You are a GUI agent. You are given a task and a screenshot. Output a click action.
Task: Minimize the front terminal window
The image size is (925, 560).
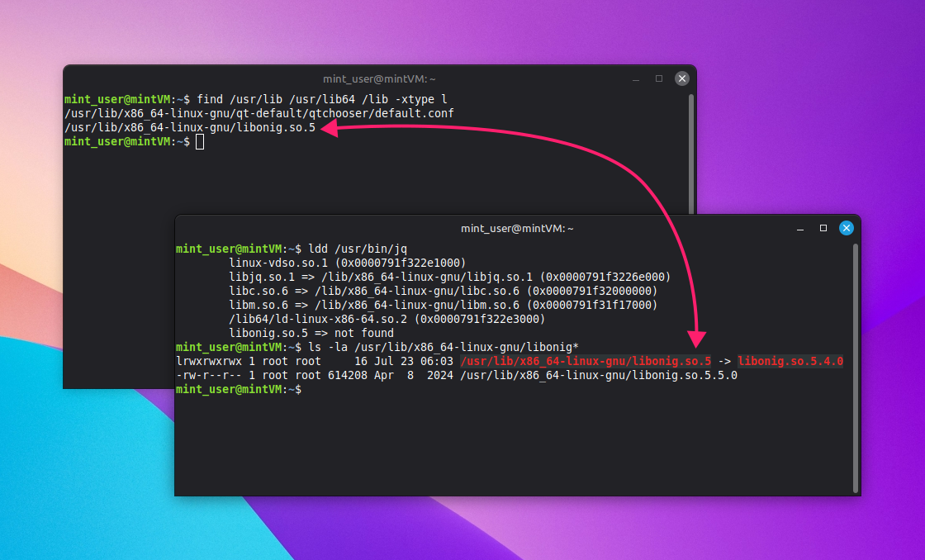[800, 228]
